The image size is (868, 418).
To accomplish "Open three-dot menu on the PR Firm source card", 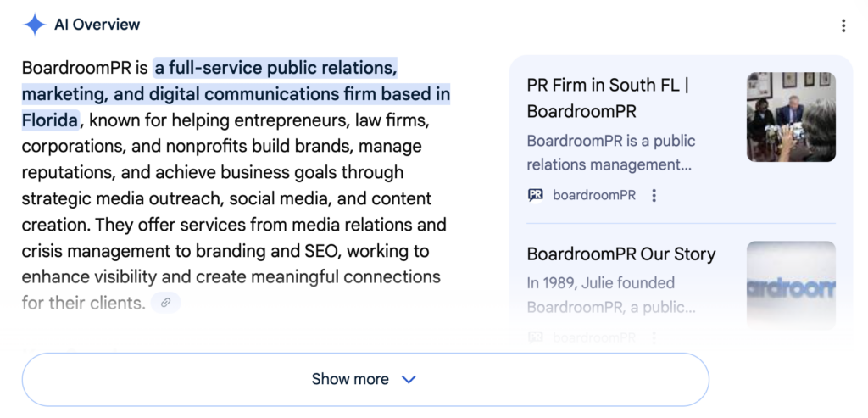I will tap(654, 195).
